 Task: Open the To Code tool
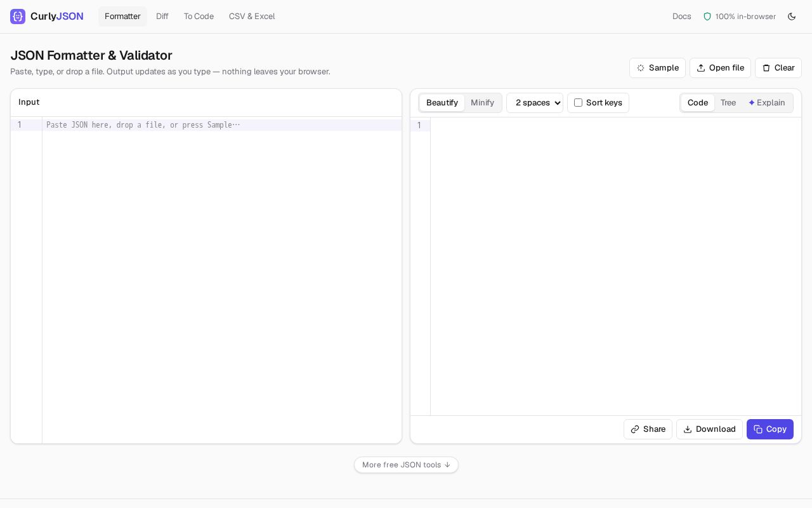tap(199, 17)
